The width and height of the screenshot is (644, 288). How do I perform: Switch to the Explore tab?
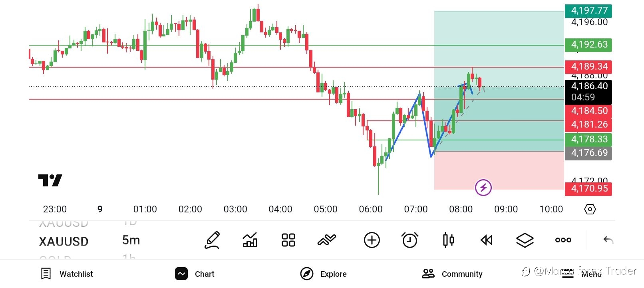[323, 274]
